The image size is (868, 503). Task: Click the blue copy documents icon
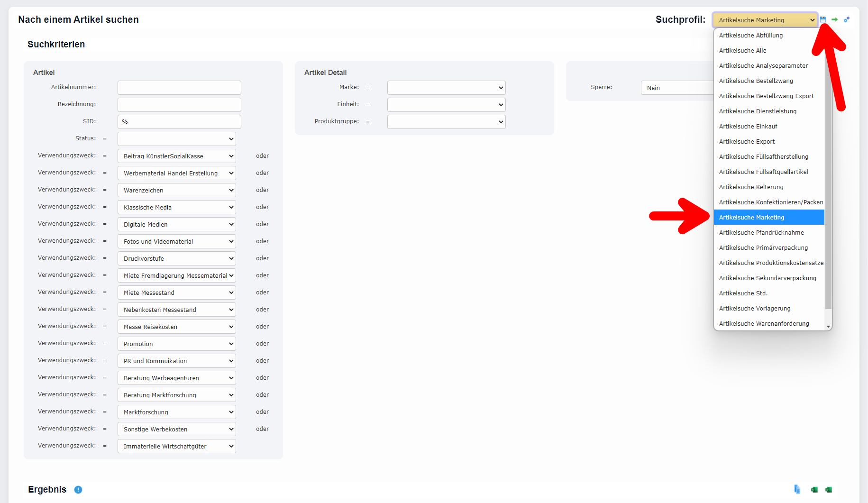tap(797, 489)
